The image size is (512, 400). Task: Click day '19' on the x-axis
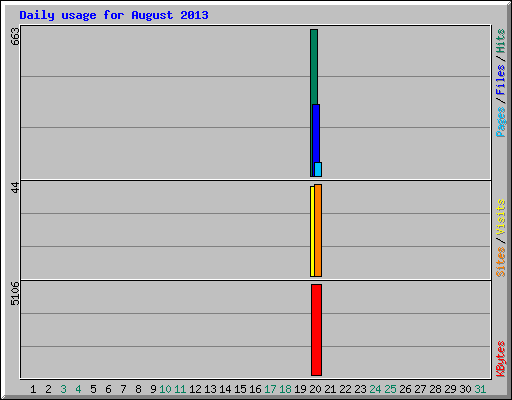pos(300,389)
